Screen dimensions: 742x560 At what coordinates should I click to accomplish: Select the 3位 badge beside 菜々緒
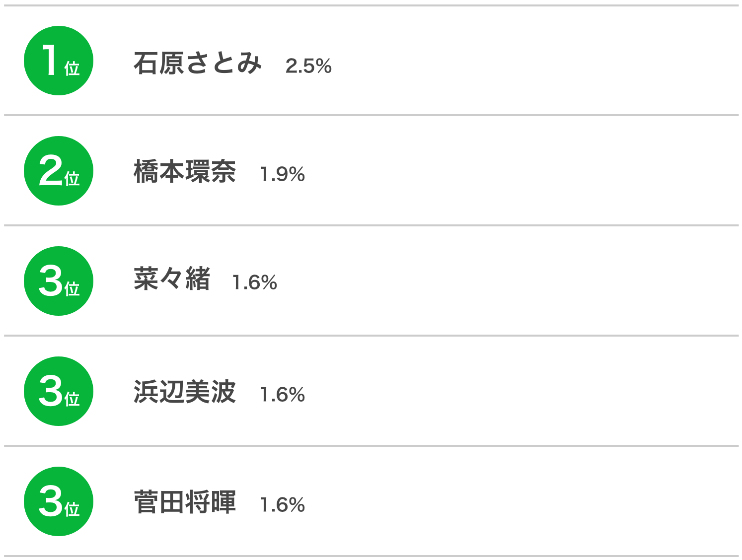click(x=59, y=281)
